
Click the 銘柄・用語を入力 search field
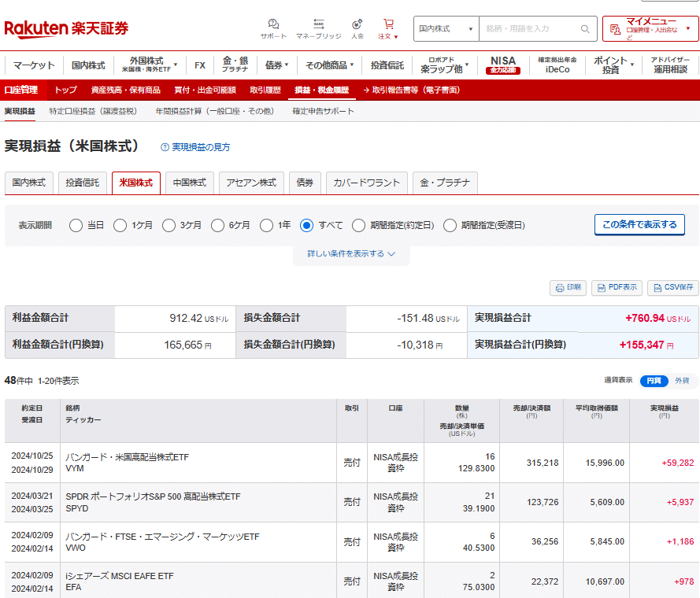tap(528, 29)
